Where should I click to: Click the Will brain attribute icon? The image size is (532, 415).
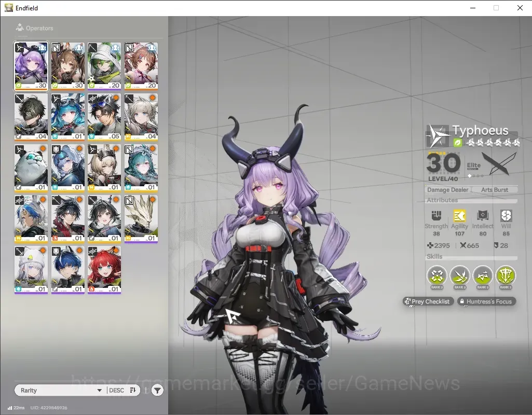click(x=506, y=216)
